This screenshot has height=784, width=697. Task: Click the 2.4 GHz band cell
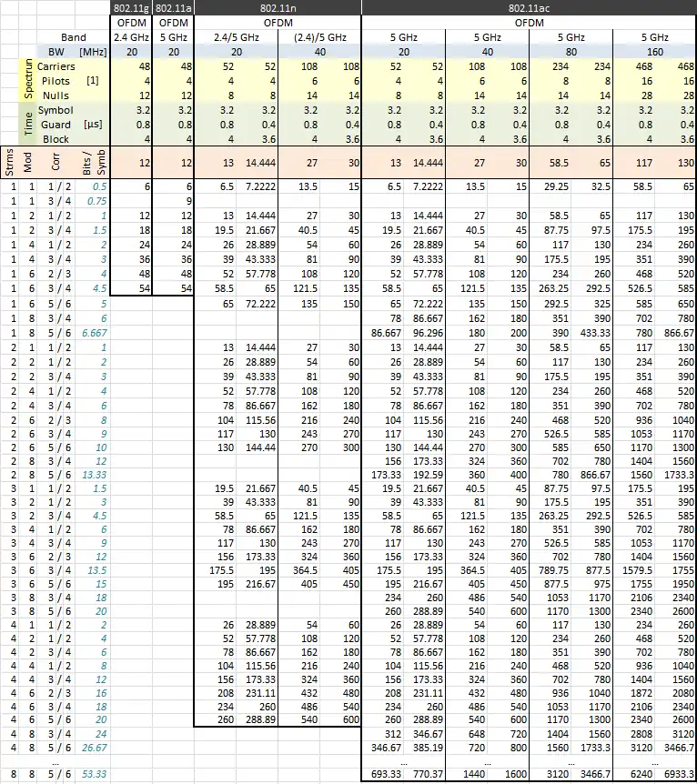tap(131, 37)
